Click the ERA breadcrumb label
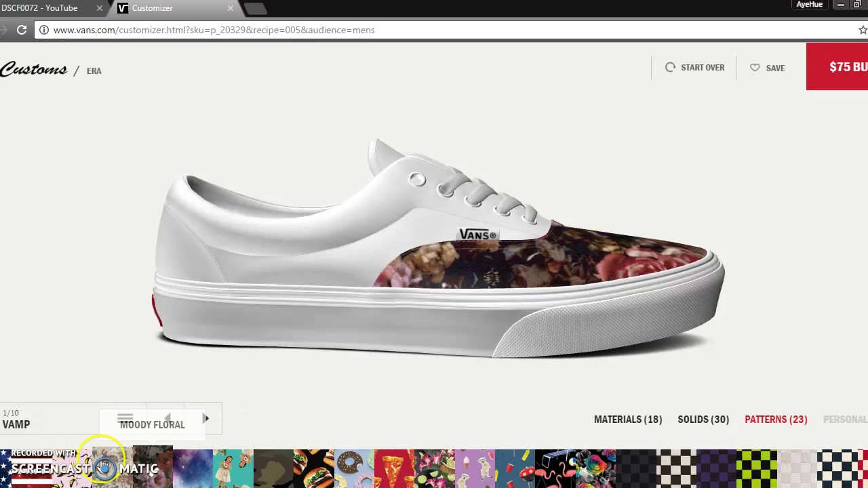The height and width of the screenshot is (488, 868). 94,70
